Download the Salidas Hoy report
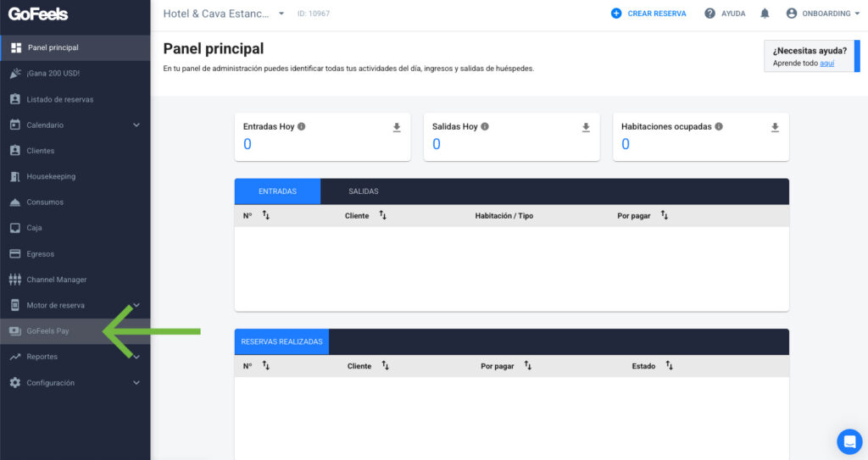Image resolution: width=868 pixels, height=460 pixels. pyautogui.click(x=586, y=127)
